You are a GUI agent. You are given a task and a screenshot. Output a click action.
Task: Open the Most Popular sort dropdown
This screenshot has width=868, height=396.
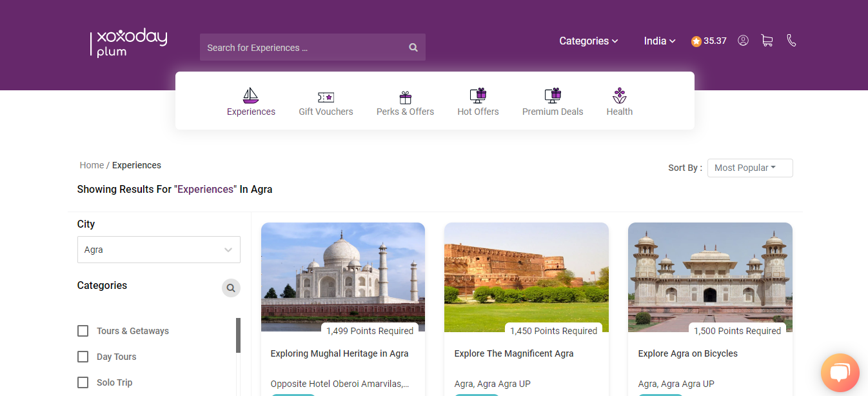[x=749, y=168]
